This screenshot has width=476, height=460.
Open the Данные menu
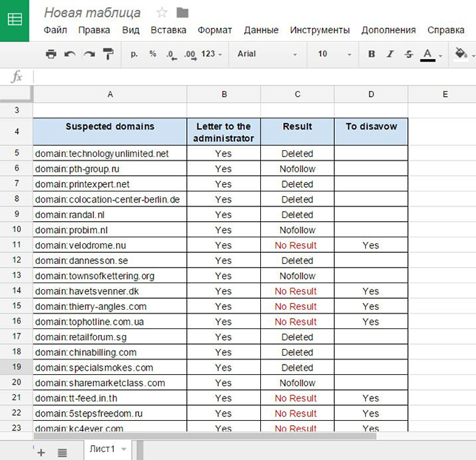261,30
